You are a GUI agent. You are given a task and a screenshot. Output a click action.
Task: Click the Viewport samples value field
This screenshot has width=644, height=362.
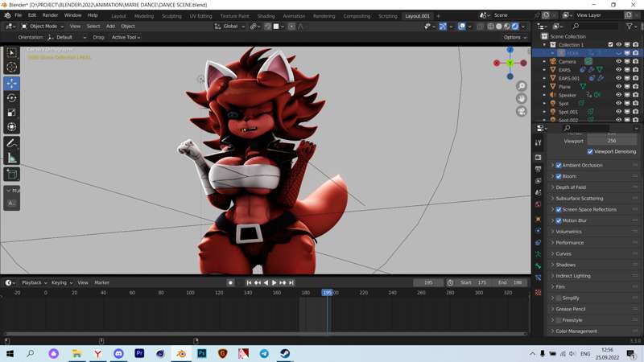pyautogui.click(x=612, y=141)
